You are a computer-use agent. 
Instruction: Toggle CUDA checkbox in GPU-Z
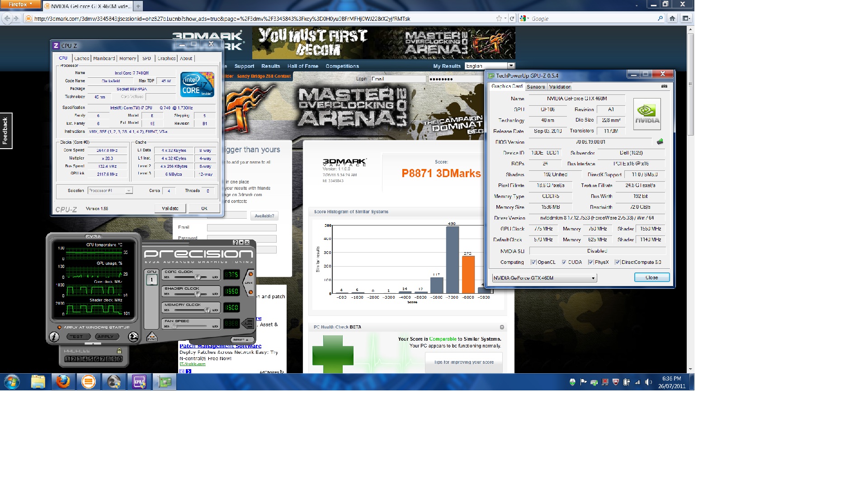(x=564, y=262)
